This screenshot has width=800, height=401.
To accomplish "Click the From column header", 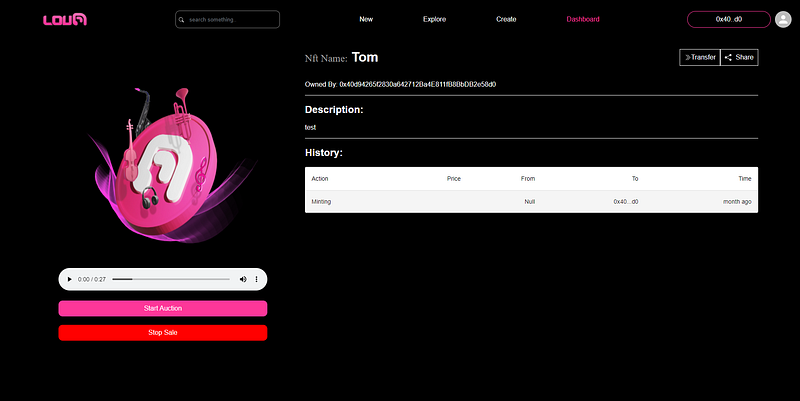I will coord(528,179).
